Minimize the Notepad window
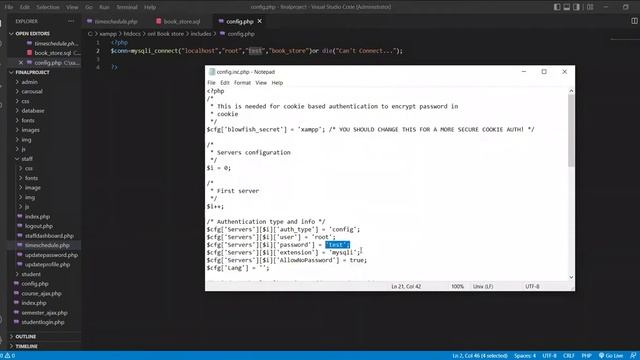640x360 pixels. pos(524,72)
